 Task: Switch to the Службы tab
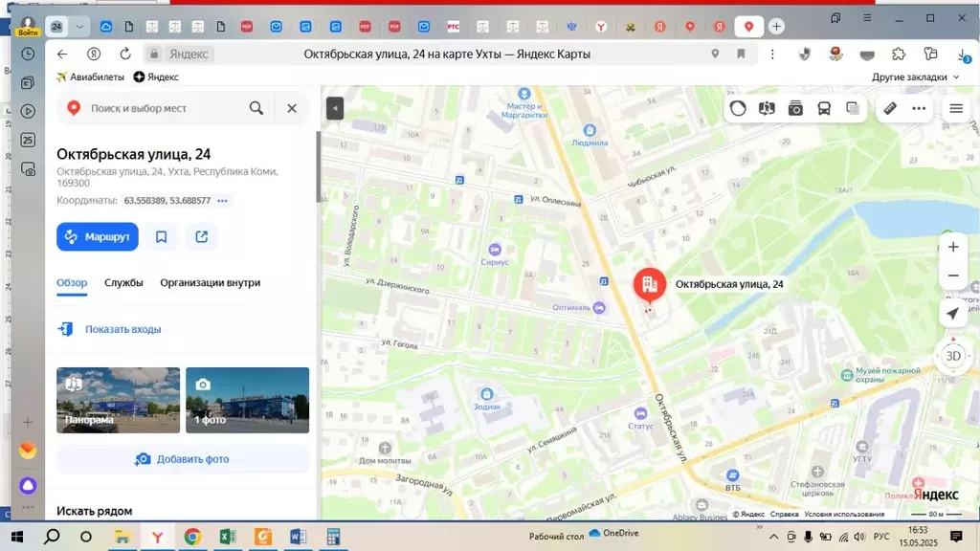point(123,282)
